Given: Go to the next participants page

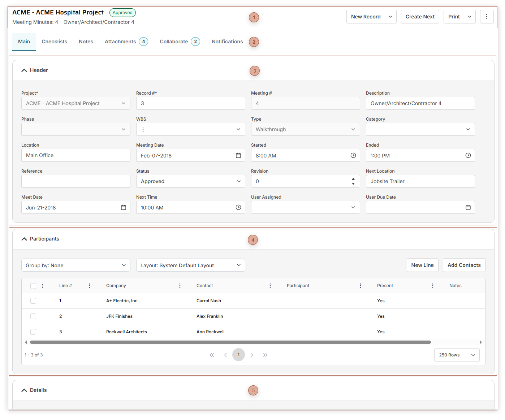Looking at the screenshot, I should [x=252, y=355].
